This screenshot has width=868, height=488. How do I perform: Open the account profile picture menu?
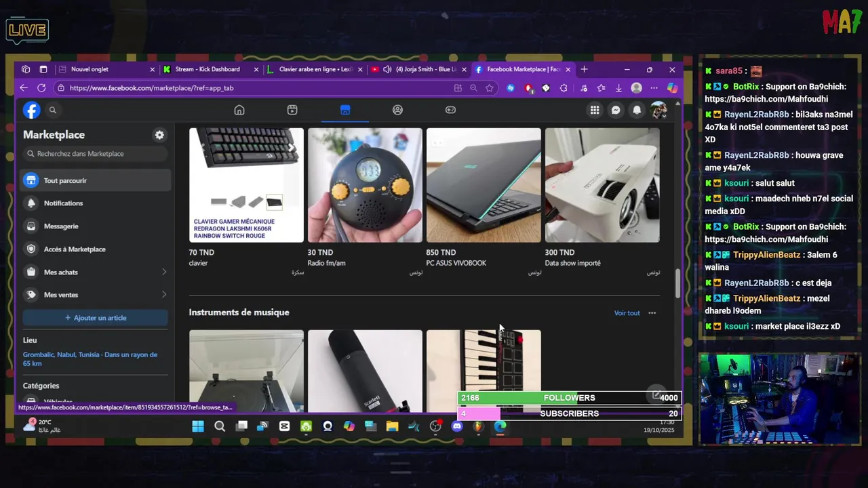click(658, 110)
